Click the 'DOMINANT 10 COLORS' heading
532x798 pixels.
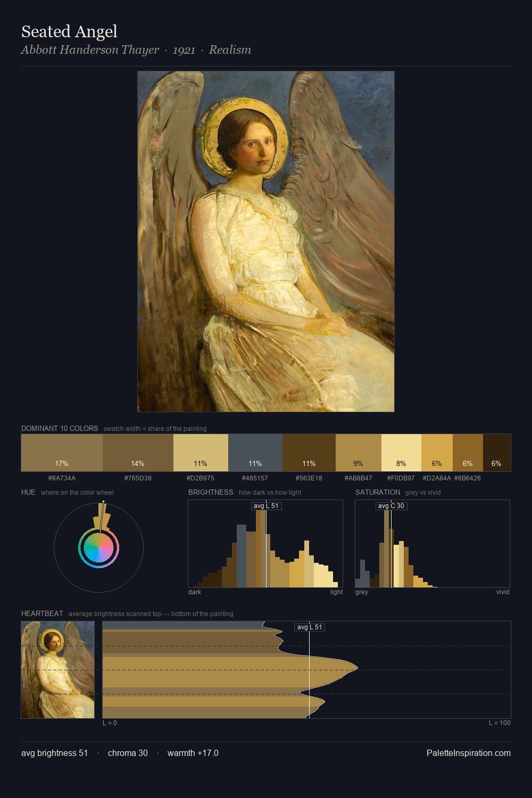[x=60, y=428]
